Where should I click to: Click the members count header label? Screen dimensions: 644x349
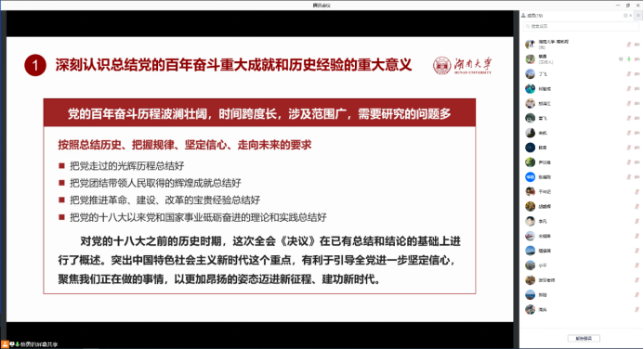(534, 16)
